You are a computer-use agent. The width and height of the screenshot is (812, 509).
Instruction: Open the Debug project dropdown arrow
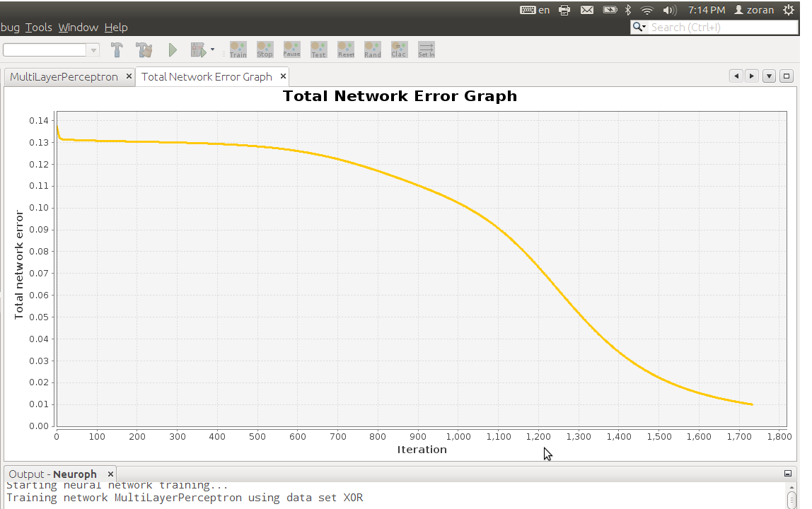pos(212,49)
